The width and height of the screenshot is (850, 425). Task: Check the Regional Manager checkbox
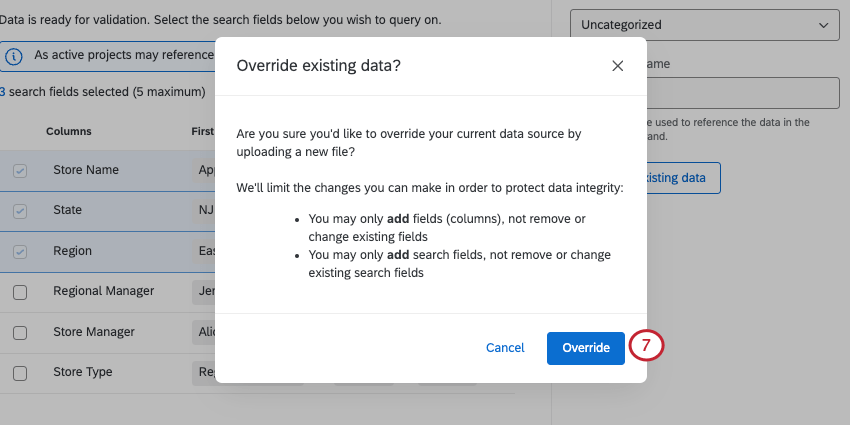coord(20,292)
